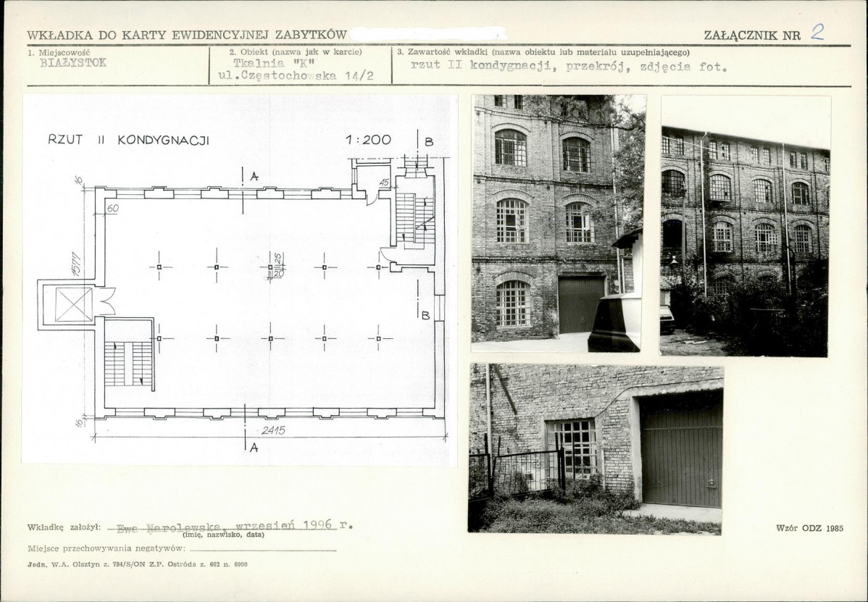Click the ul. Częstochowska 14/2 address text

(291, 76)
